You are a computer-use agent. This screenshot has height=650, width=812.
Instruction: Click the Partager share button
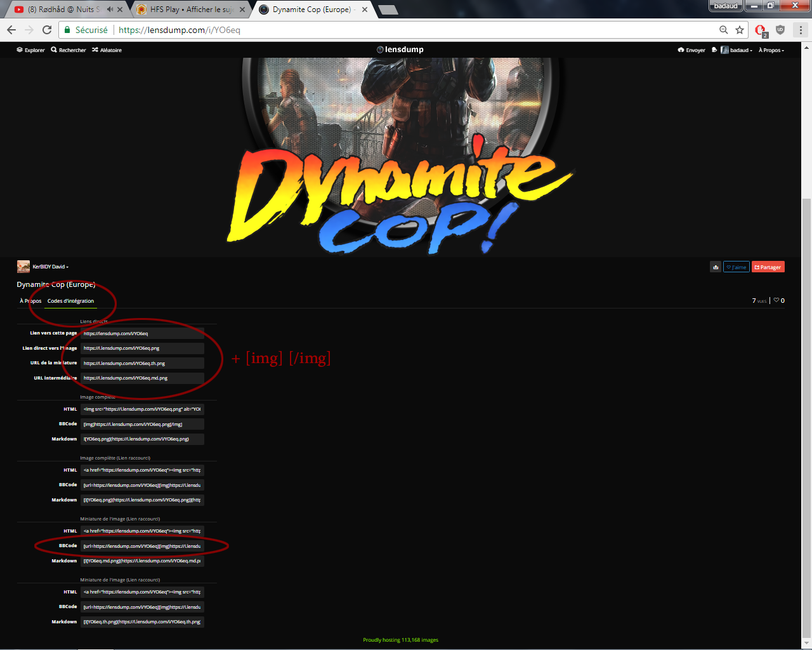point(768,267)
